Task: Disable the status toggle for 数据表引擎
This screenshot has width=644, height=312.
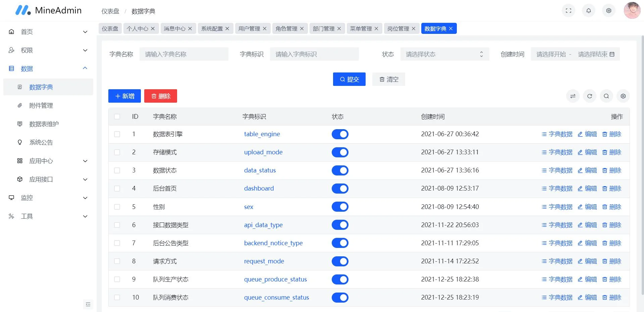Action: coord(340,134)
